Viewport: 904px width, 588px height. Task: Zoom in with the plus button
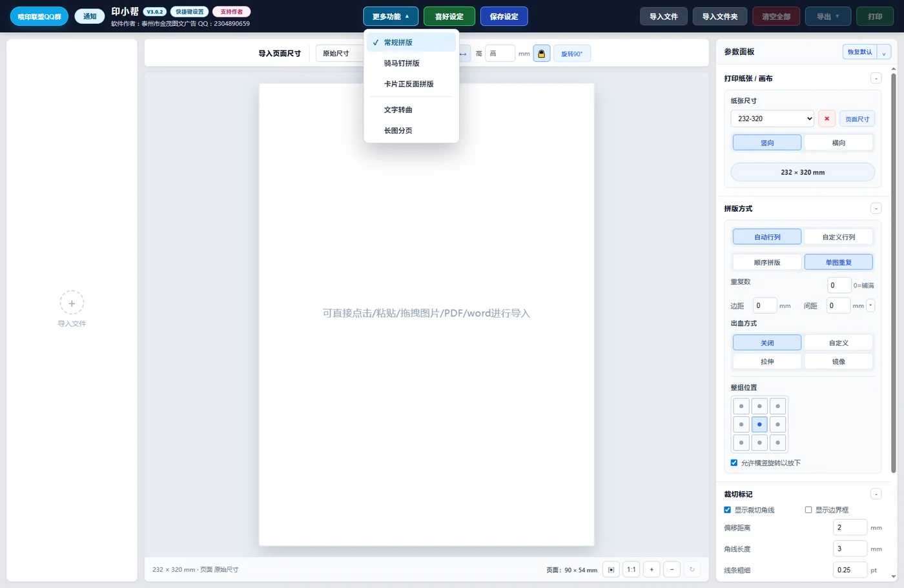[652, 569]
